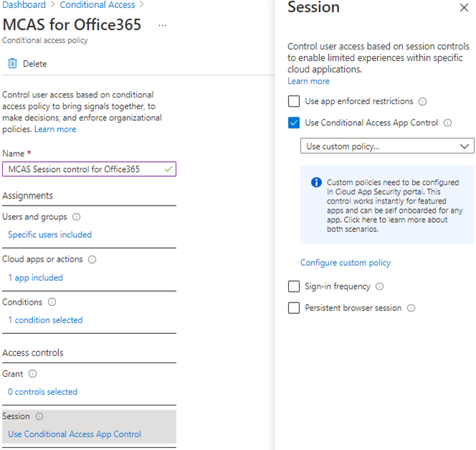Viewport: 476px width, 450px height.
Task: Click info icon beside Persistent browser session
Action: click(x=411, y=308)
